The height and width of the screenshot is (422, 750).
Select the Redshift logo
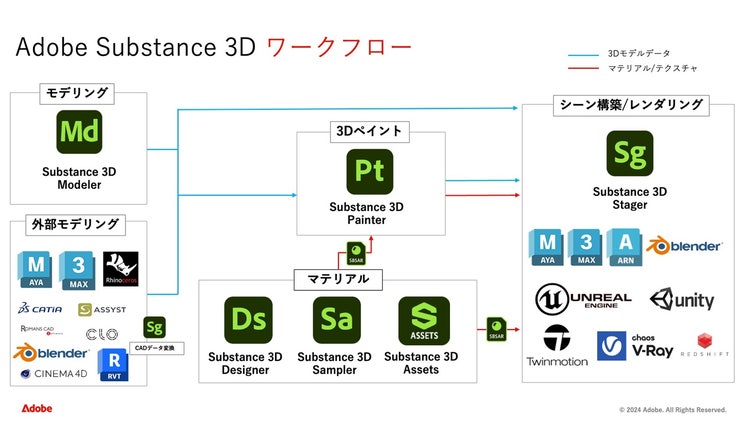[x=705, y=345]
